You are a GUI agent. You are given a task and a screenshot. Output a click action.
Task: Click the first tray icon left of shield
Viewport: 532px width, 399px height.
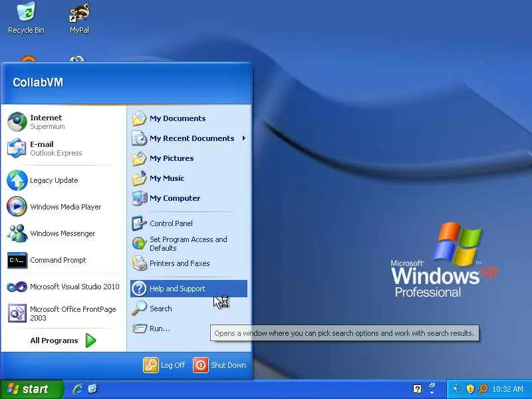click(458, 389)
